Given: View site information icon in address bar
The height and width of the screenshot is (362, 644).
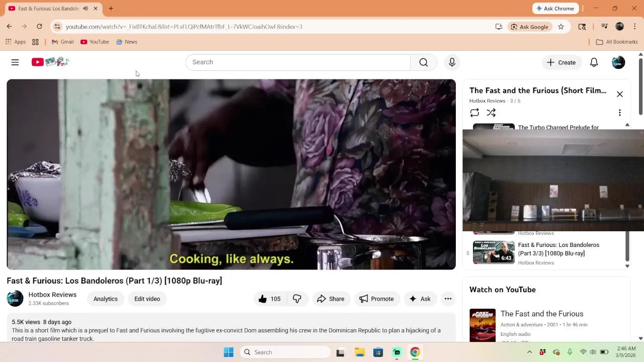Looking at the screenshot, I should point(57,27).
